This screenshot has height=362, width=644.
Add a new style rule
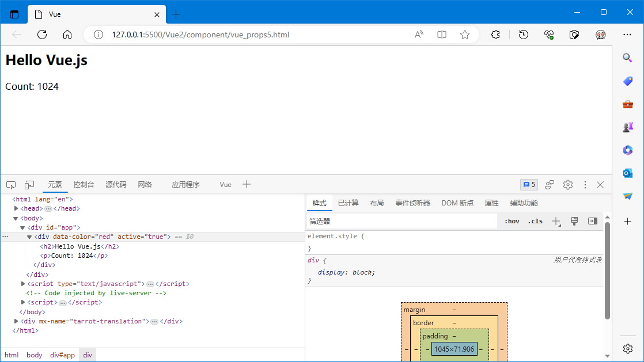click(x=556, y=221)
